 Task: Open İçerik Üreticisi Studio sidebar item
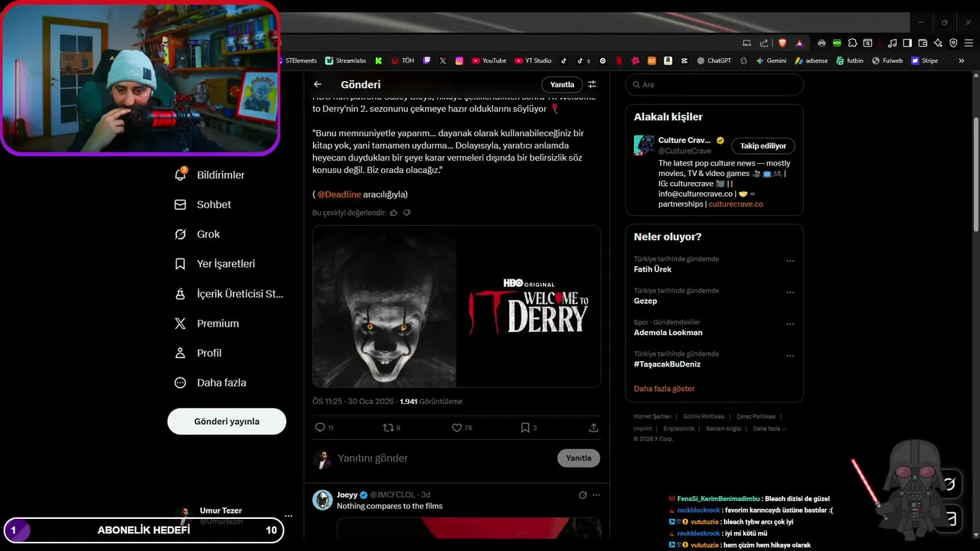coord(229,294)
